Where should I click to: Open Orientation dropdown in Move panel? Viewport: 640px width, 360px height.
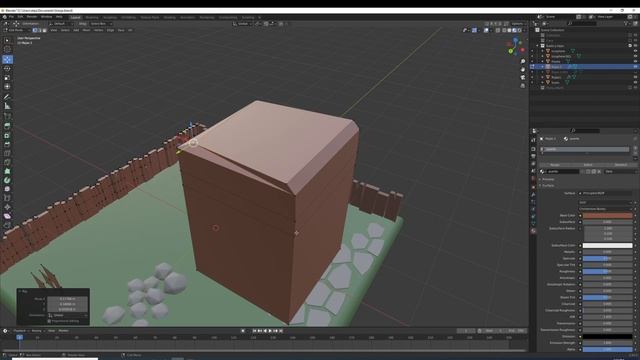(67, 315)
